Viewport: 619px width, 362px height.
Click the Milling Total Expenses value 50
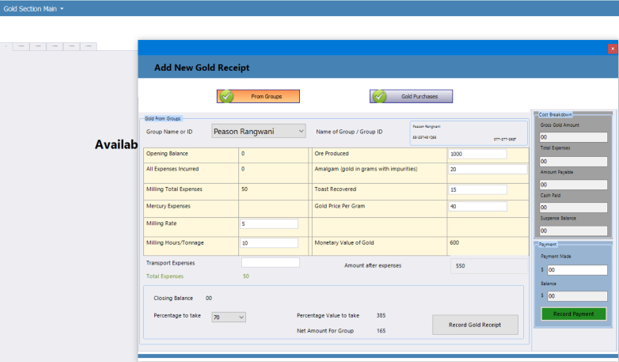click(244, 189)
